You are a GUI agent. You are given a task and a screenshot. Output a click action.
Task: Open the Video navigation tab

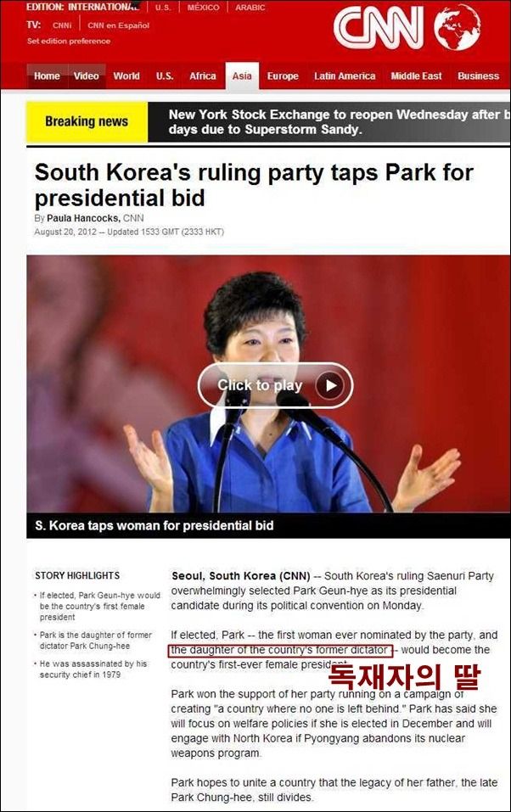point(86,76)
